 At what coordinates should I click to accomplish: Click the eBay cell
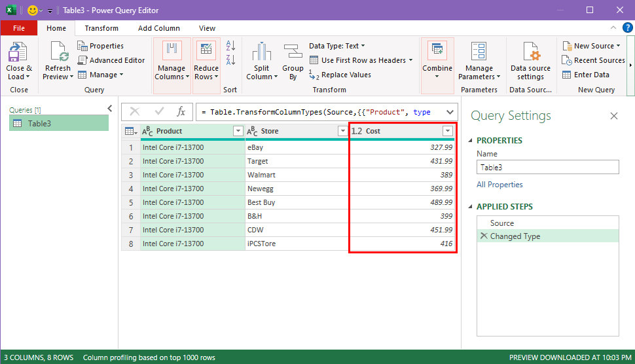point(297,147)
